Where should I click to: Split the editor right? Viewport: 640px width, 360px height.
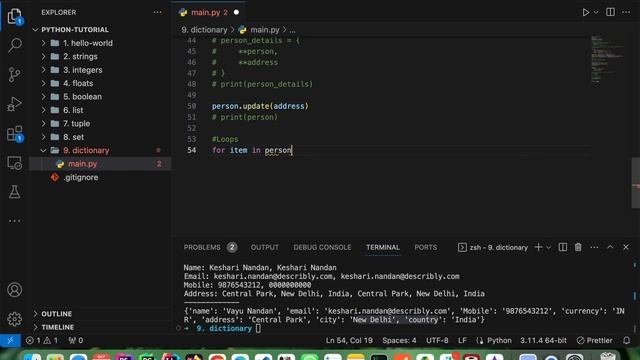point(610,12)
